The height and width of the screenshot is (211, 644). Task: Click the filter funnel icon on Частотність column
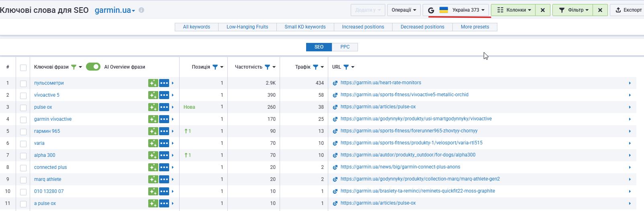268,67
